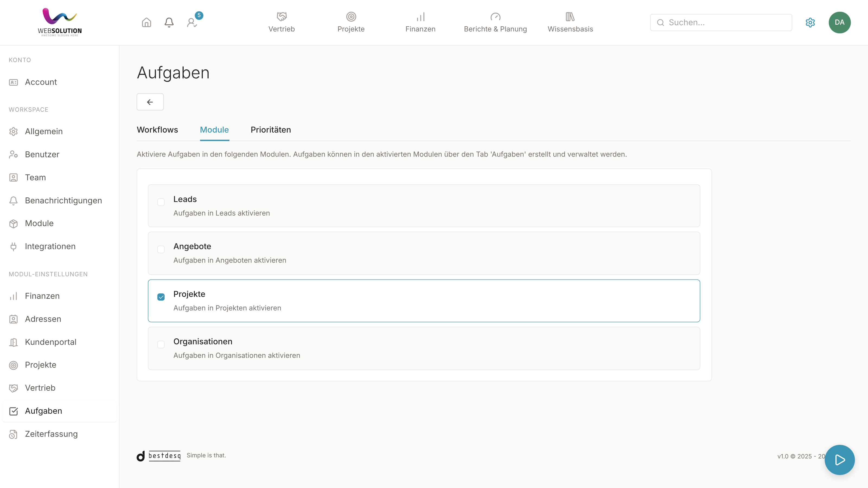
Task: Open the home dashboard icon
Action: click(x=146, y=23)
